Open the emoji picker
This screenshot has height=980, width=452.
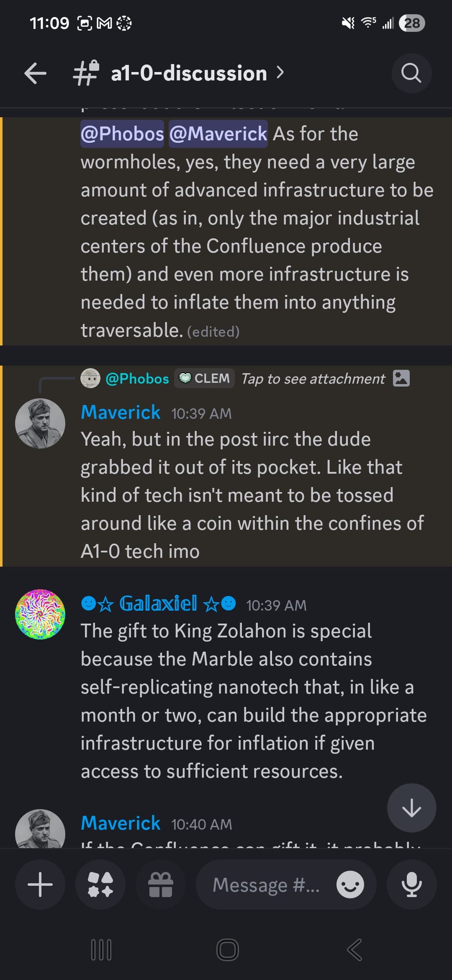pyautogui.click(x=350, y=885)
